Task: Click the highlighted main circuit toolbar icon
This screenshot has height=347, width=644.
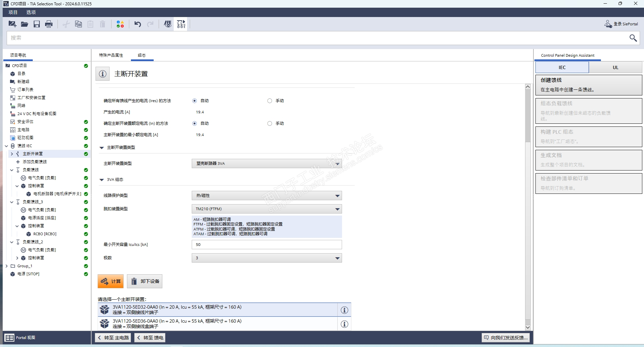Action: pos(181,24)
